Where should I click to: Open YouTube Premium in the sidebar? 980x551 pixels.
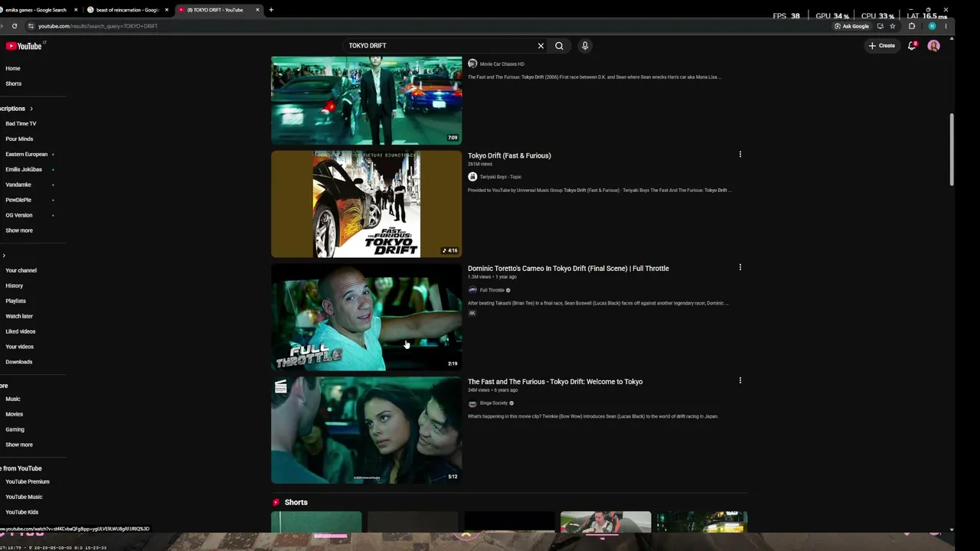coord(28,481)
